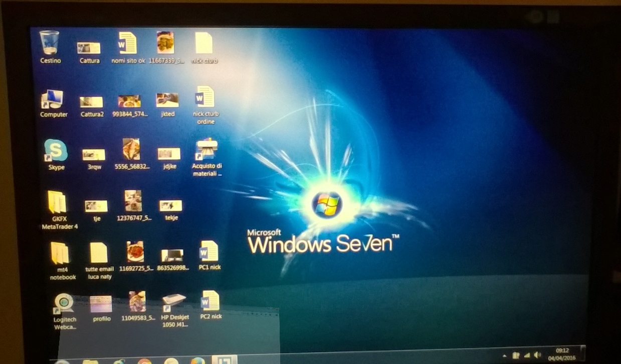Select the tekje image file

(x=171, y=205)
